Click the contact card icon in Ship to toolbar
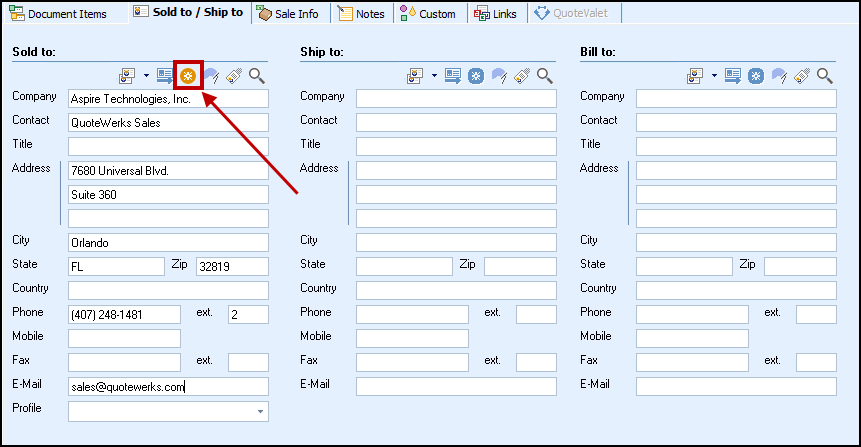Screen dimensions: 861x447 pyautogui.click(x=415, y=76)
